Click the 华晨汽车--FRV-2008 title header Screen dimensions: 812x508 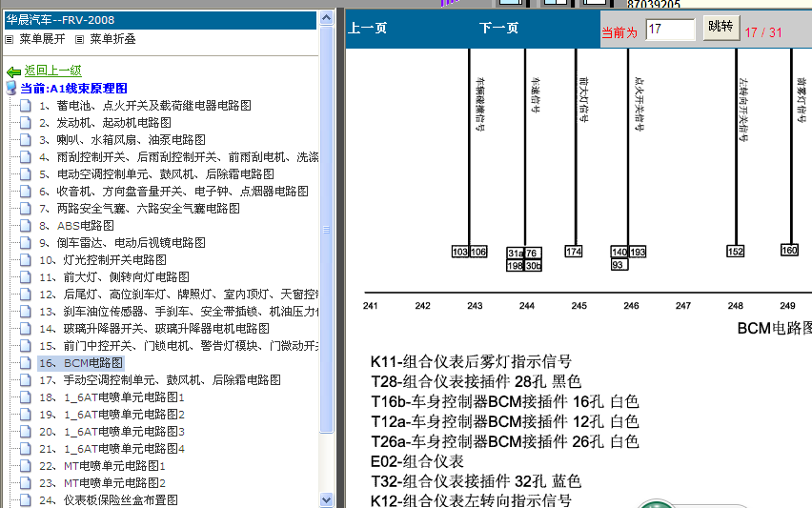coord(160,20)
